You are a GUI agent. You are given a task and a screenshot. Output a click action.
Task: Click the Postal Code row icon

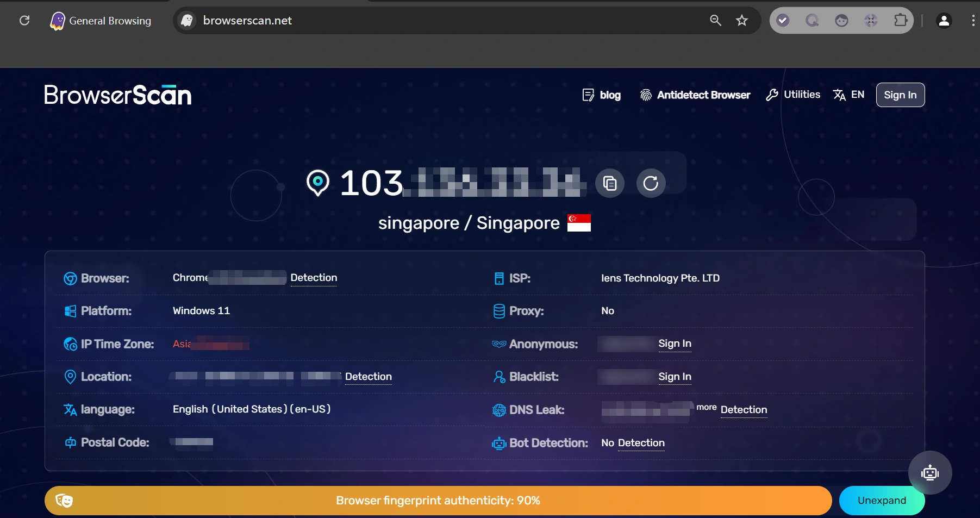tap(70, 442)
